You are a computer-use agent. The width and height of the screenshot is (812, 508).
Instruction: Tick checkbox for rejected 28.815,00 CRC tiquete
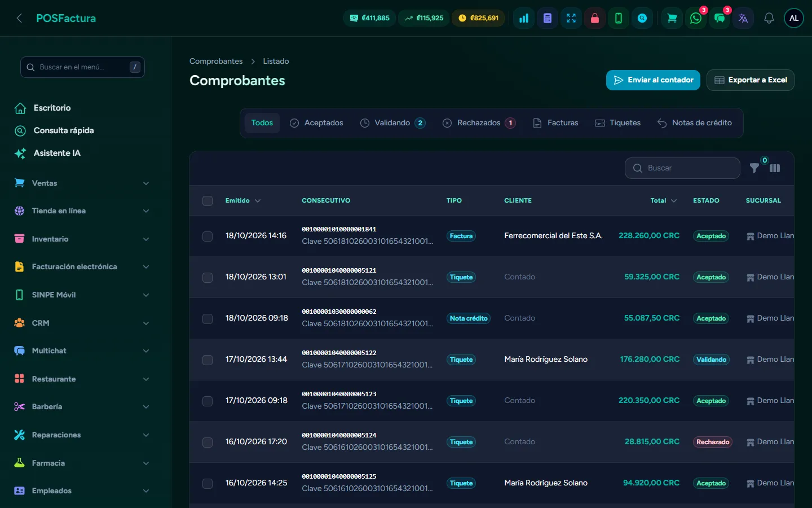pyautogui.click(x=208, y=442)
